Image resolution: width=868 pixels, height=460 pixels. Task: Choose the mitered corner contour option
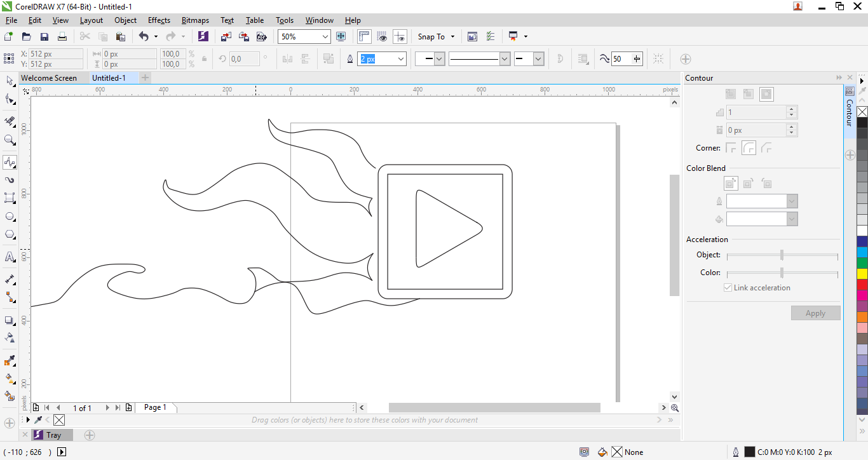coord(731,148)
